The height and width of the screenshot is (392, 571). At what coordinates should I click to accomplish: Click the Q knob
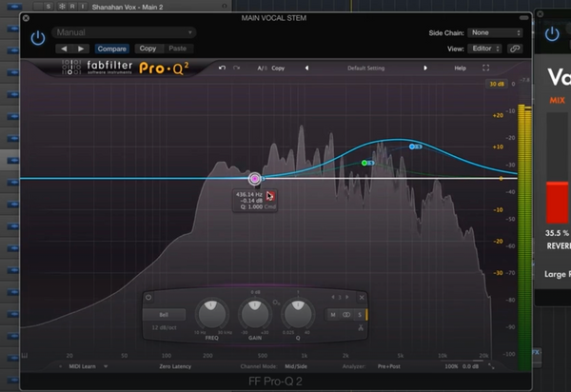click(298, 314)
